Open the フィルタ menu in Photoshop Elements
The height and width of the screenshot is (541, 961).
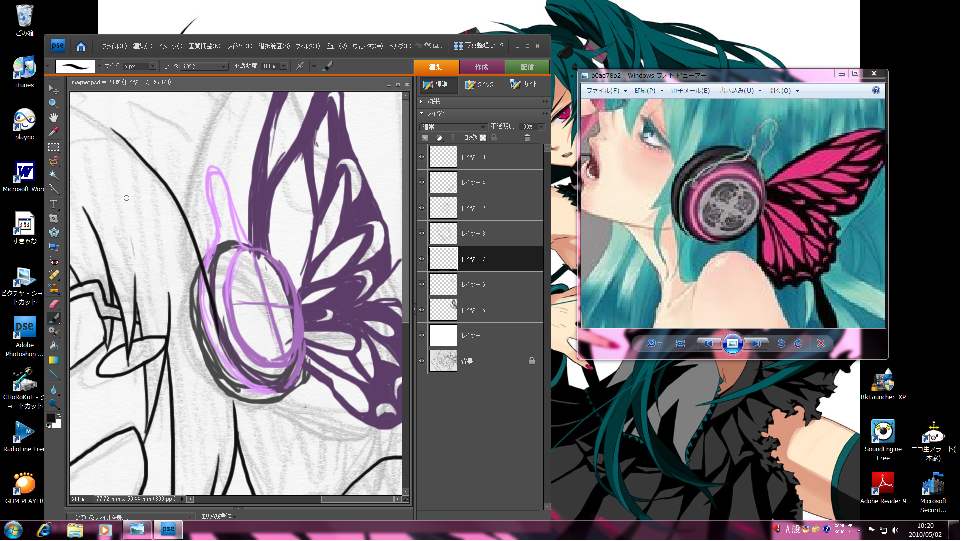coord(308,46)
